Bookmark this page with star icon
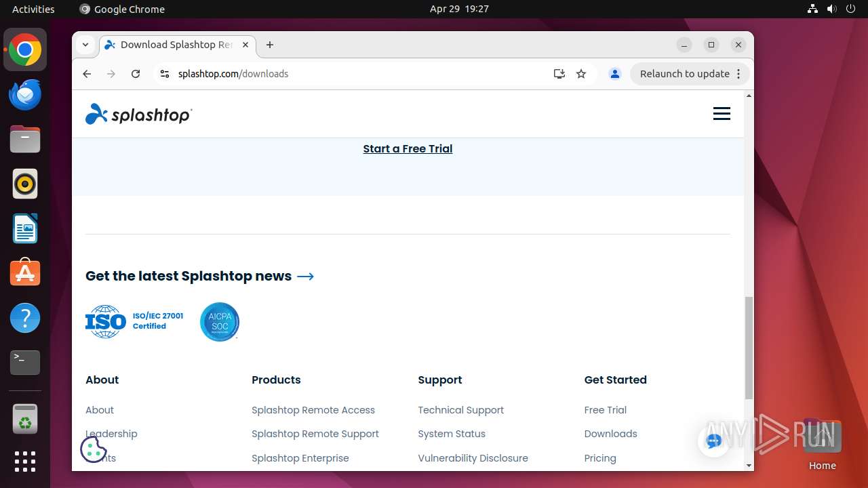Viewport: 868px width, 488px height. [x=581, y=74]
